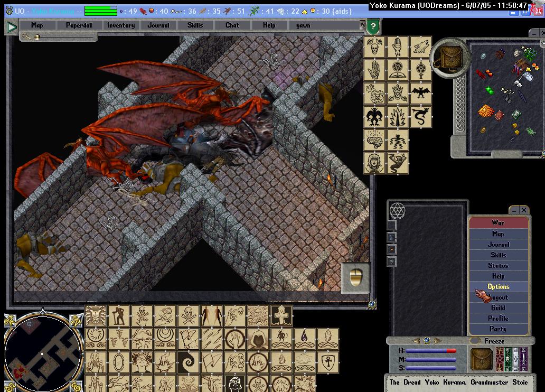Select the howling wolf spell icon

421,46
